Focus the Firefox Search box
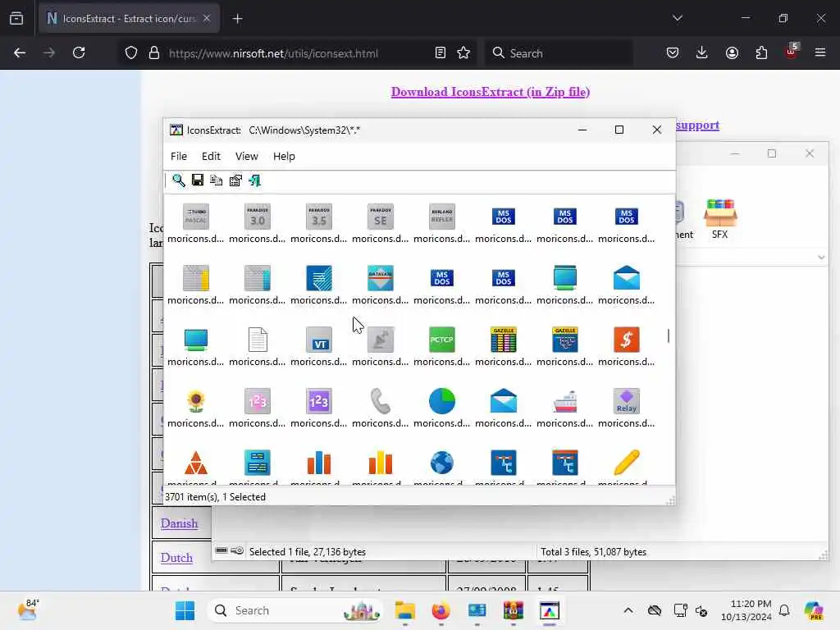Image resolution: width=840 pixels, height=630 pixels. [x=559, y=53]
